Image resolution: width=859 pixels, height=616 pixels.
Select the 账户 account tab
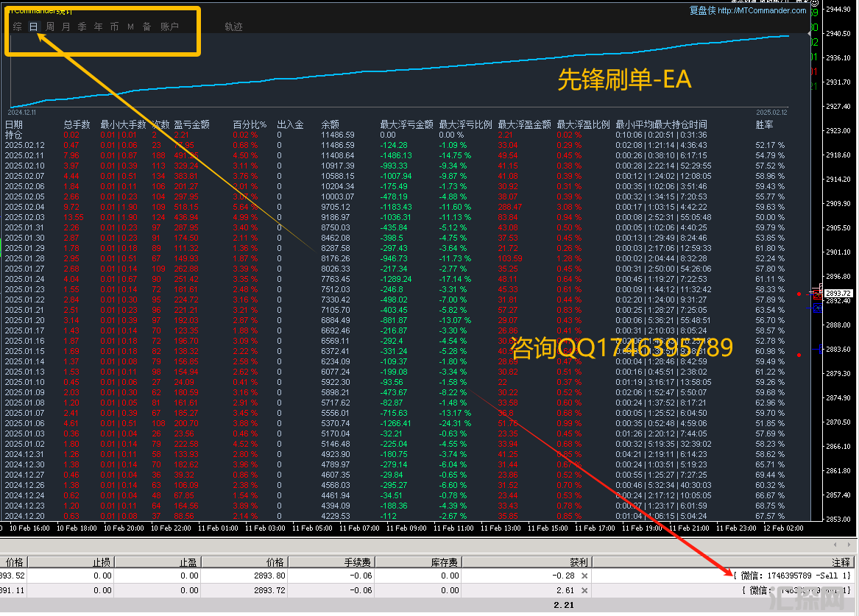click(169, 27)
